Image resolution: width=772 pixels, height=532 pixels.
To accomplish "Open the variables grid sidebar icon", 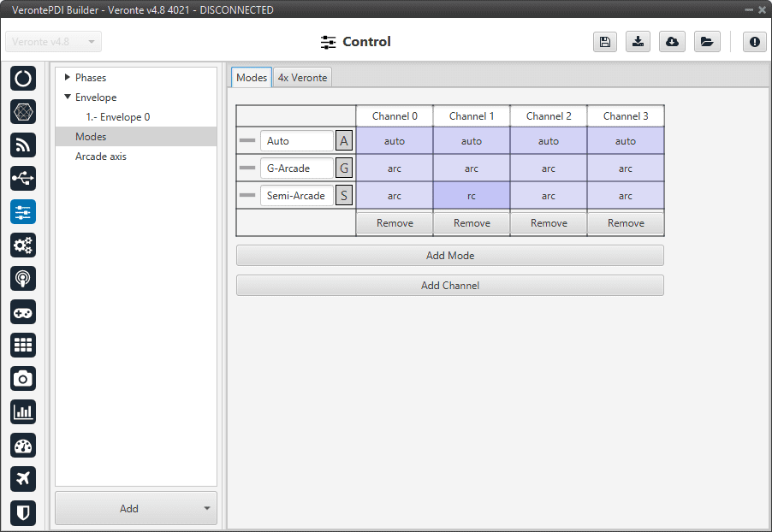I will pyautogui.click(x=22, y=345).
